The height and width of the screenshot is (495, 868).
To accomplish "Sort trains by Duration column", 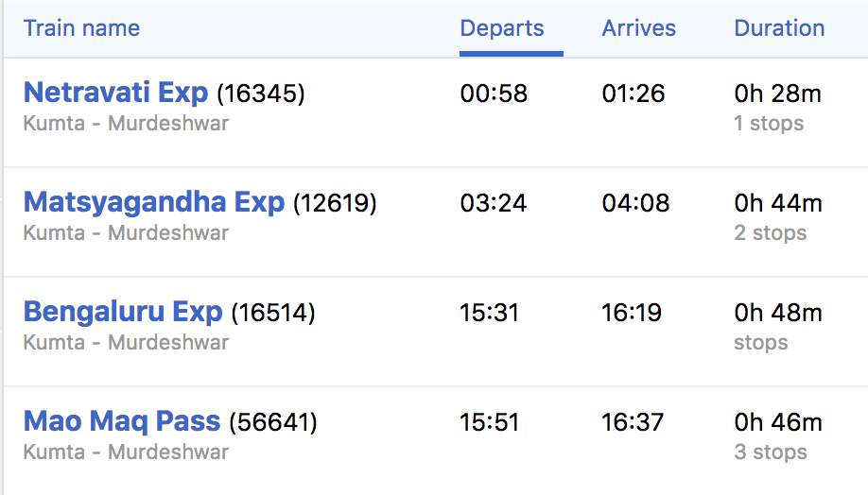I will coord(779,28).
